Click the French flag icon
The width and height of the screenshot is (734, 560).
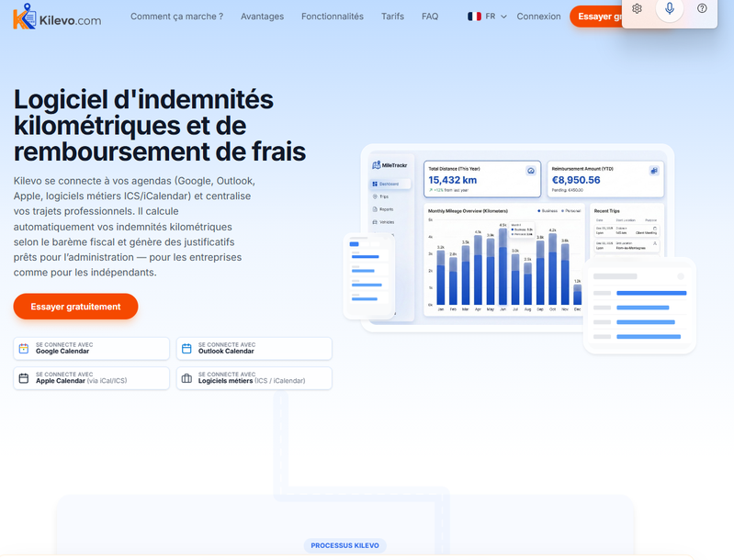coord(474,17)
